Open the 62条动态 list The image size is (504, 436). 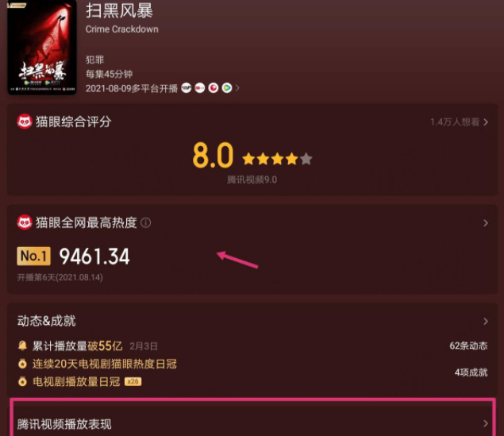pos(468,346)
